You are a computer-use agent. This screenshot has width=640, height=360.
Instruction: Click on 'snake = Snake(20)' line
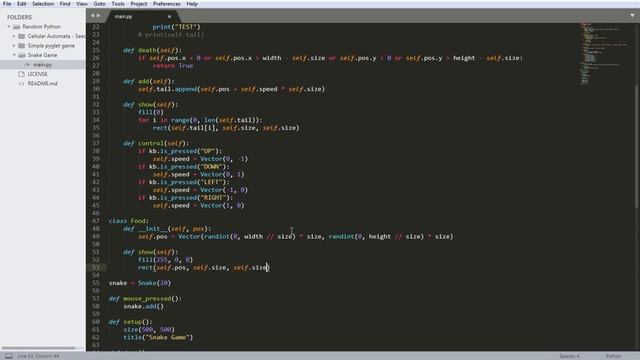coord(140,283)
